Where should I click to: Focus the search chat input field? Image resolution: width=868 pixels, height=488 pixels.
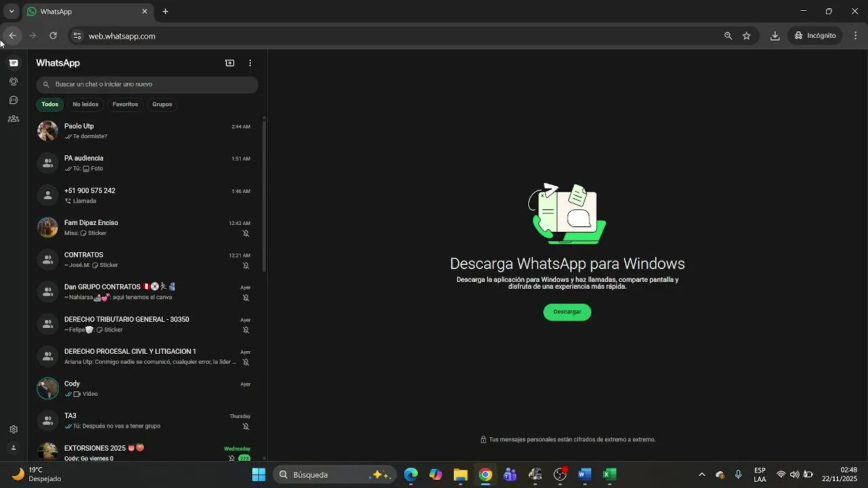(147, 84)
